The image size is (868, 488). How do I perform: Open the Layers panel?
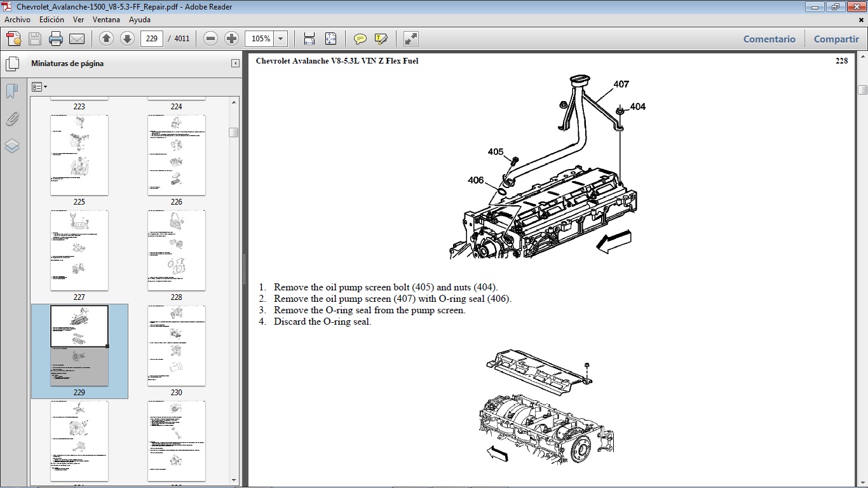click(12, 146)
